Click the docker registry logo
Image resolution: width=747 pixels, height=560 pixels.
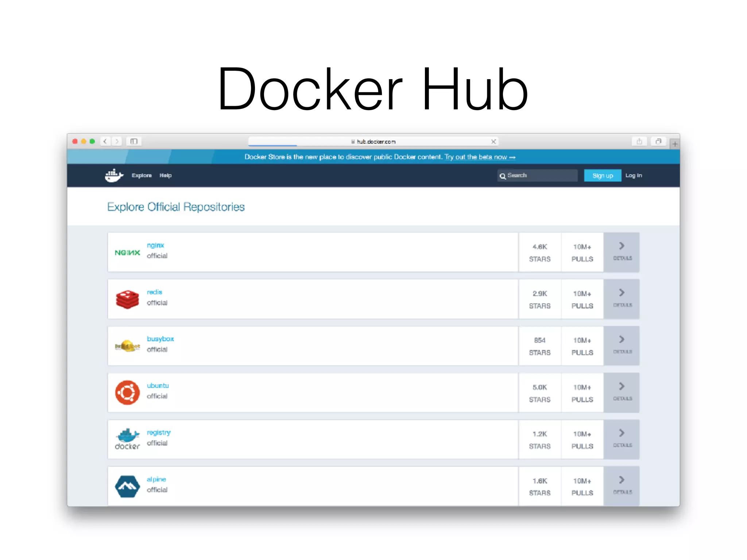[x=127, y=439]
